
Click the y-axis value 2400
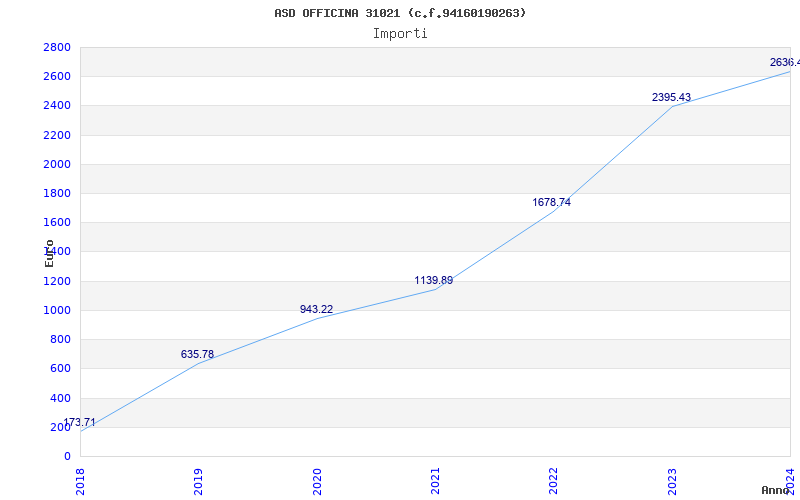(57, 106)
